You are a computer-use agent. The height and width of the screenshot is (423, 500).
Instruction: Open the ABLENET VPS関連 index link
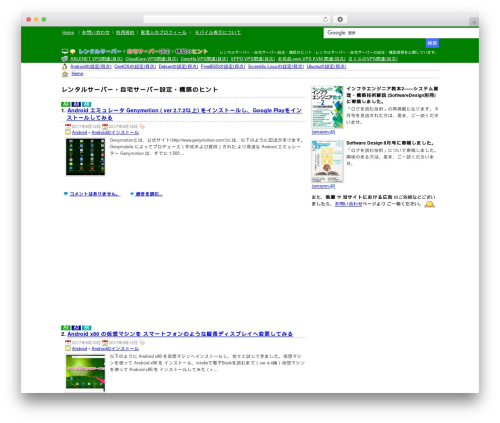point(96,59)
